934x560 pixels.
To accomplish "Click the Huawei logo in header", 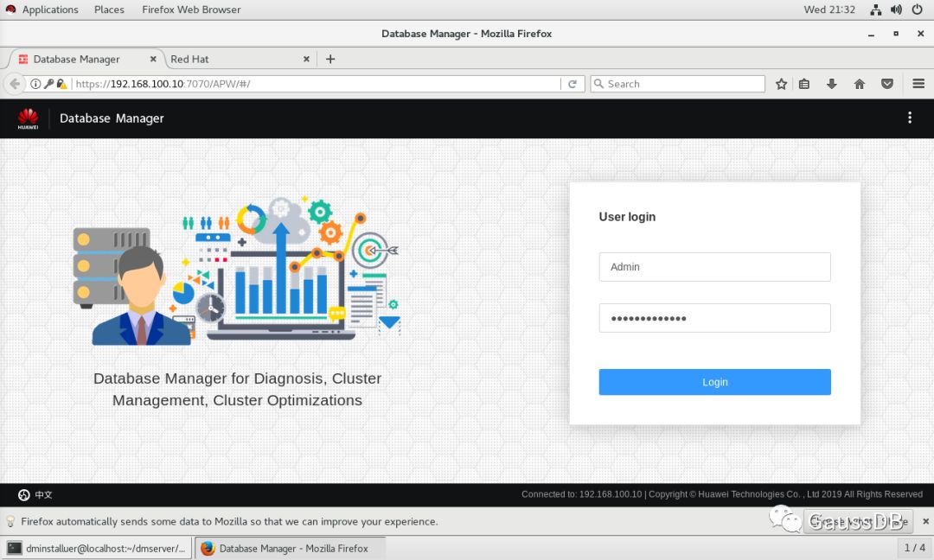I will click(28, 118).
